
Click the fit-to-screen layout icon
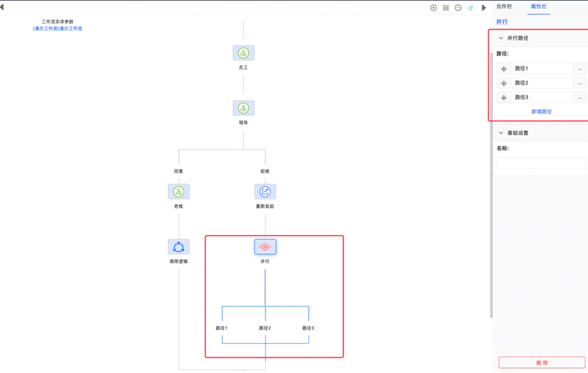[446, 8]
